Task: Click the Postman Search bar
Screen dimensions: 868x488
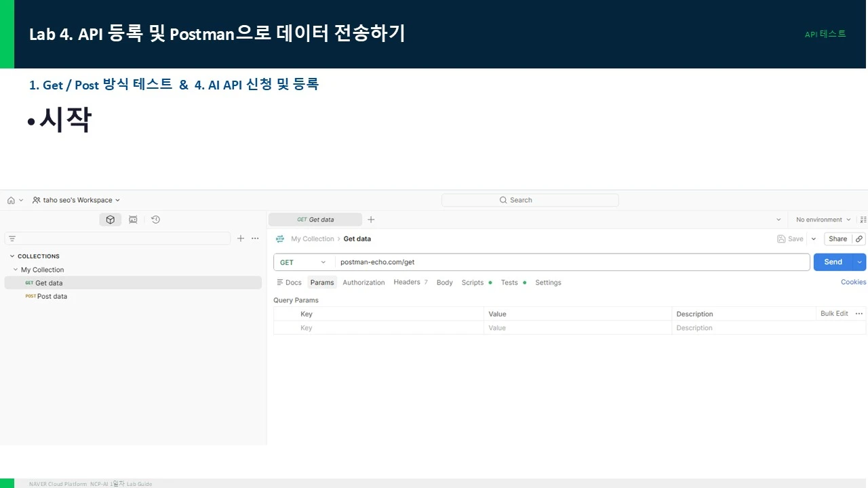Action: 530,200
